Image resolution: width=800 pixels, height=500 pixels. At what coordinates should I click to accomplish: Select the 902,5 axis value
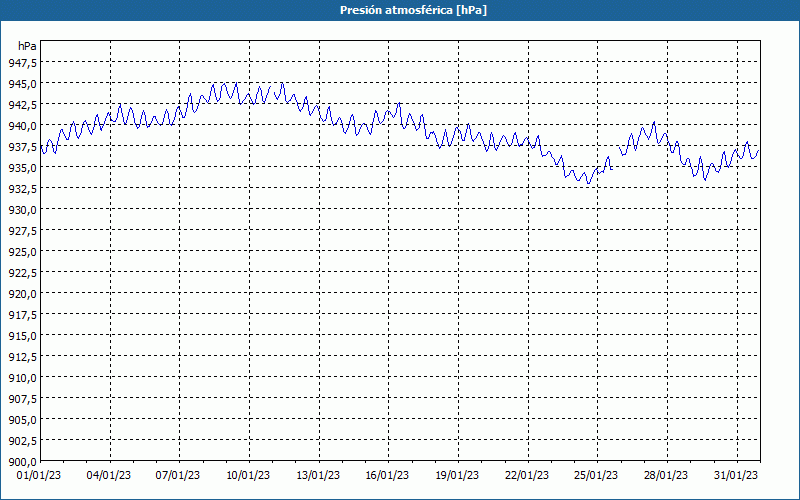[x=22, y=441]
